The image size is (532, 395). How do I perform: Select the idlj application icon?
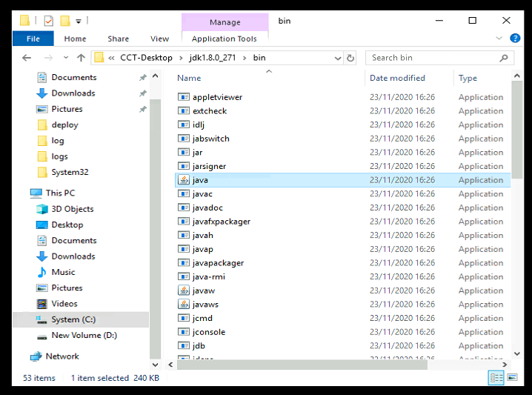[x=184, y=125]
